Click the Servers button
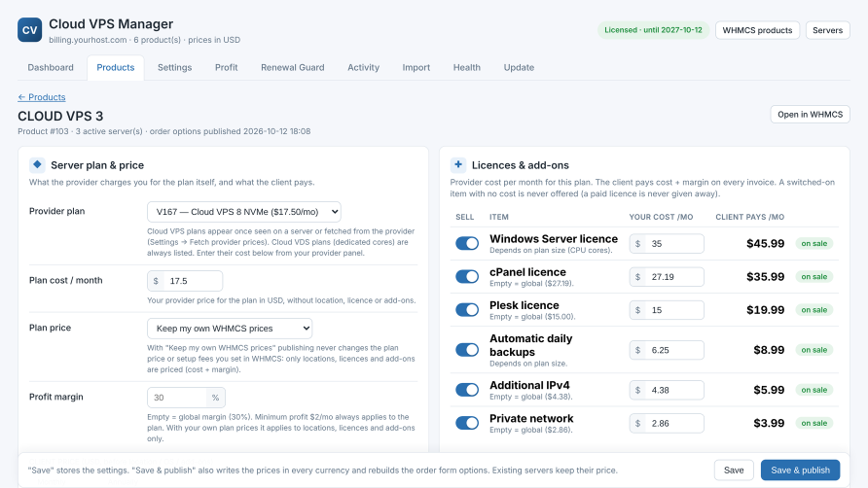 pyautogui.click(x=827, y=30)
